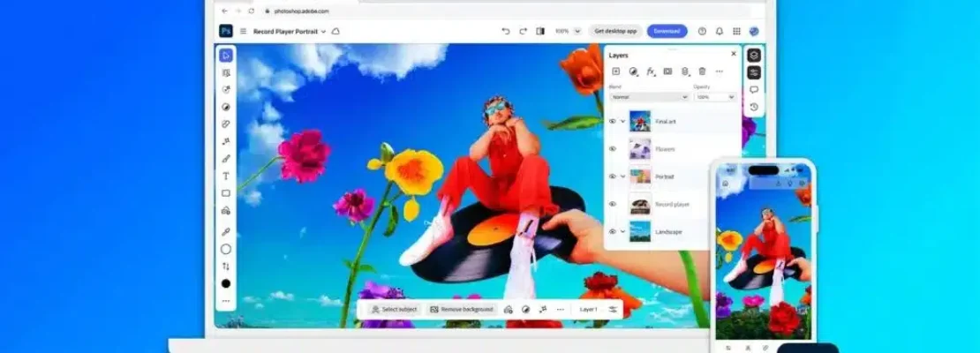The width and height of the screenshot is (980, 353).
Task: Hide the Portrait layer
Action: 613,176
